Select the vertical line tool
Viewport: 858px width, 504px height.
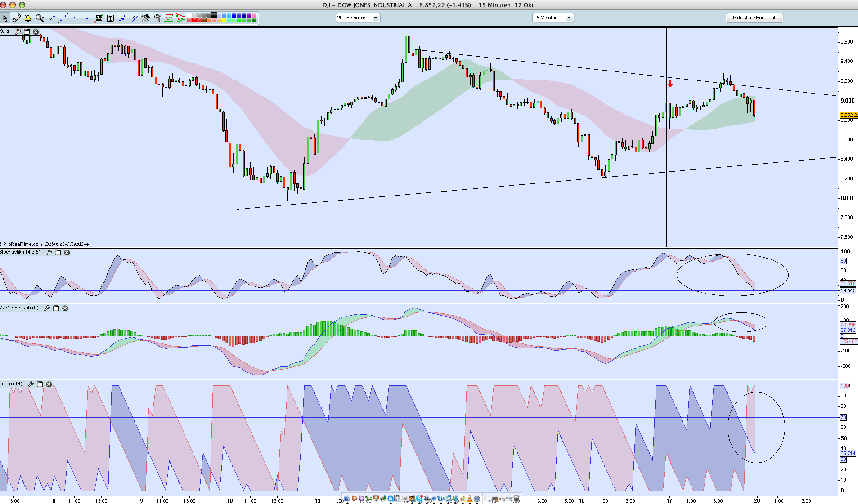87,18
